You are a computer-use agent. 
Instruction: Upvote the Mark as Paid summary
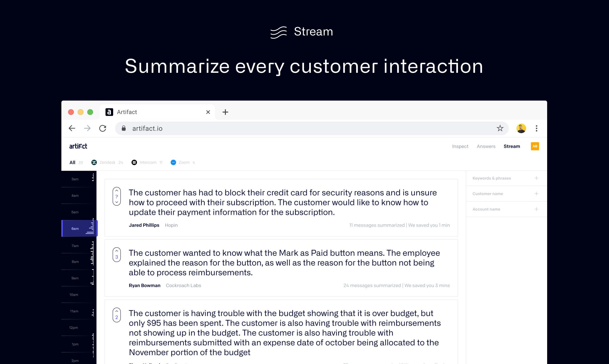[117, 251]
